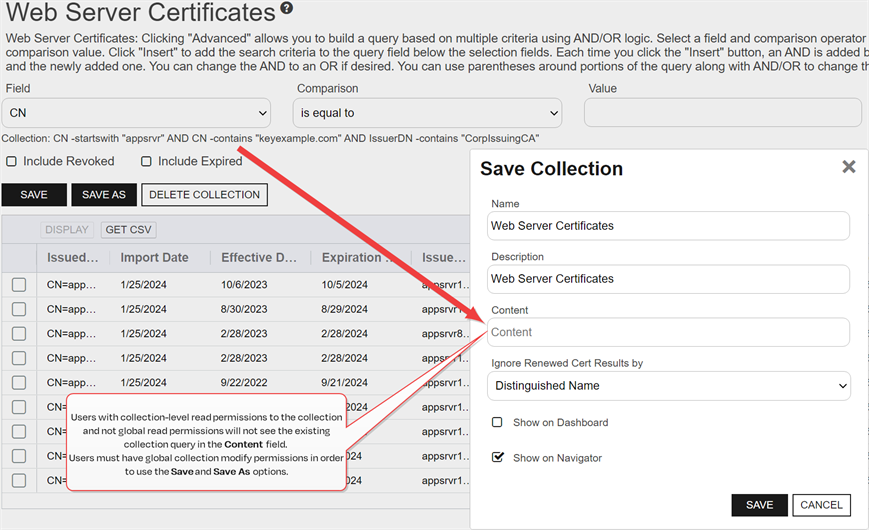Click Cancel in the Save Collection dialog
Screen dimensions: 869x530
(x=821, y=505)
